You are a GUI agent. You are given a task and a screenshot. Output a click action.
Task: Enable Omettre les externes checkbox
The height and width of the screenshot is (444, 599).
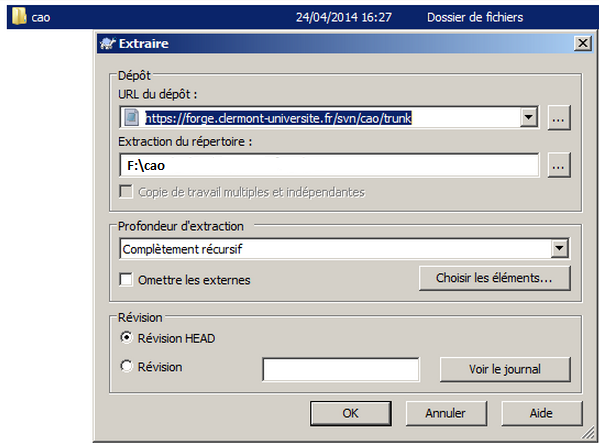click(126, 279)
